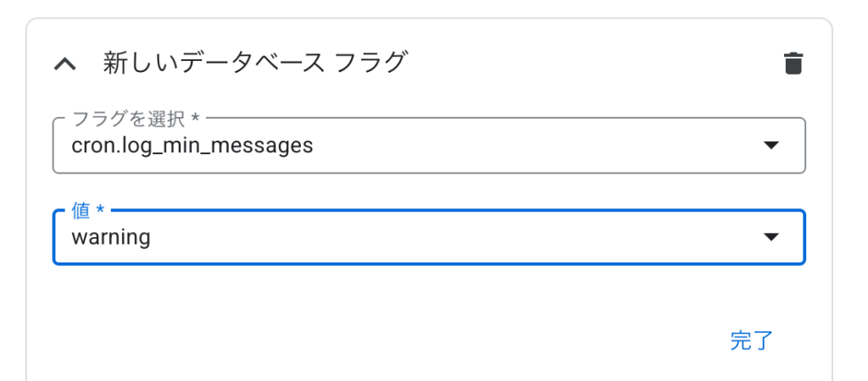
Task: Click the warning value text
Action: pyautogui.click(x=111, y=238)
